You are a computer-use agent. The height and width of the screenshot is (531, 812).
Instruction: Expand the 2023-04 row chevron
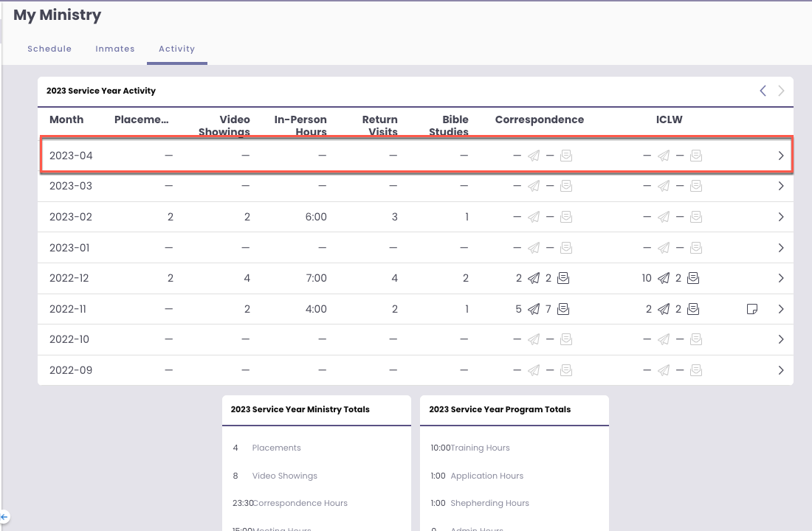click(x=781, y=156)
